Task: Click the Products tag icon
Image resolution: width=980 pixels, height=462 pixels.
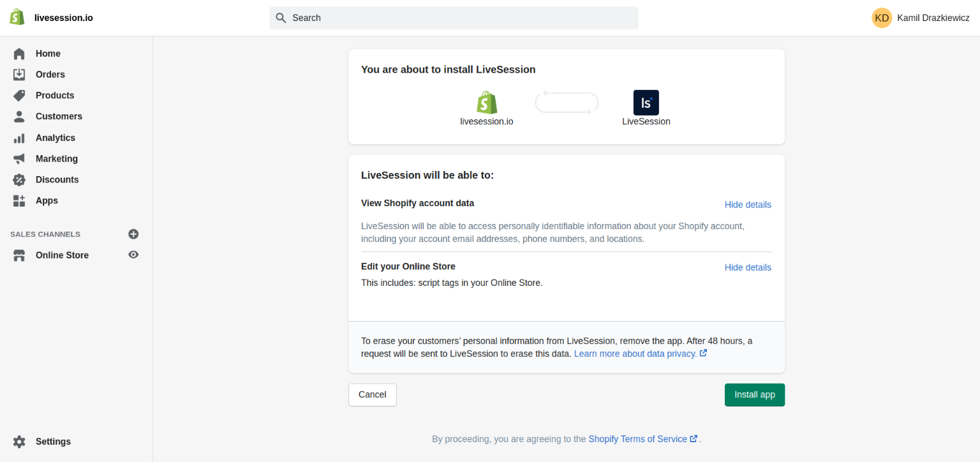Action: point(19,96)
